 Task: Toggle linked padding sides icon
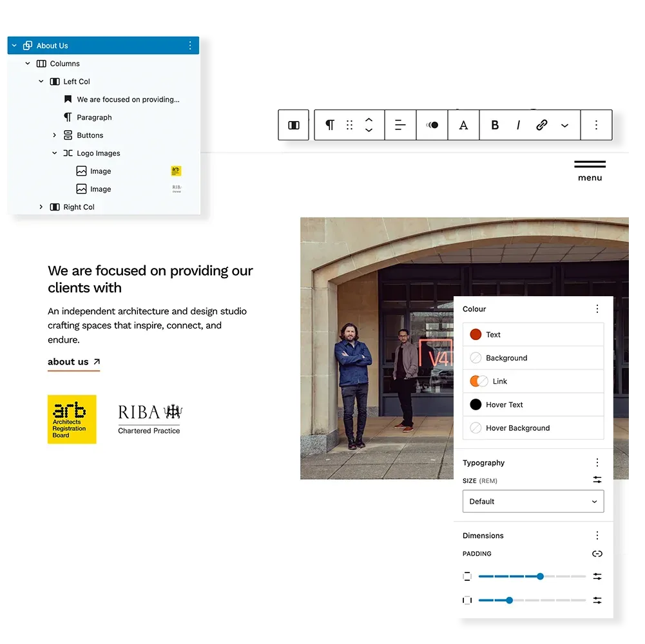597,554
